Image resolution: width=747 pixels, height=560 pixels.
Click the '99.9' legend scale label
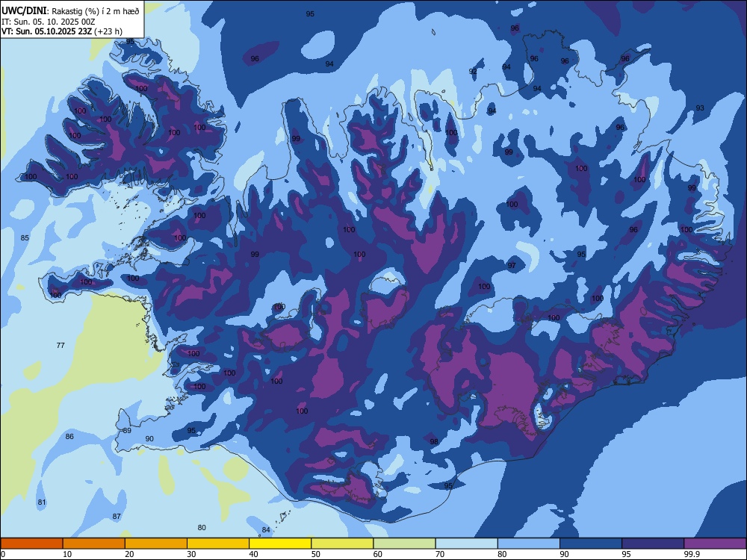[692, 554]
